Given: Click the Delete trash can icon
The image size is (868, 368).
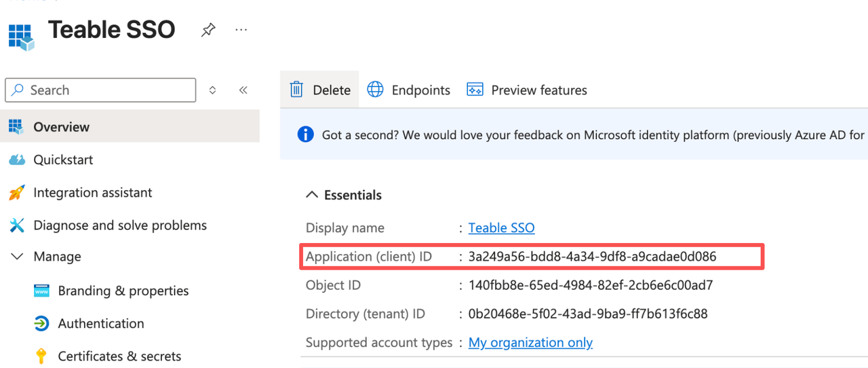Looking at the screenshot, I should click(296, 90).
